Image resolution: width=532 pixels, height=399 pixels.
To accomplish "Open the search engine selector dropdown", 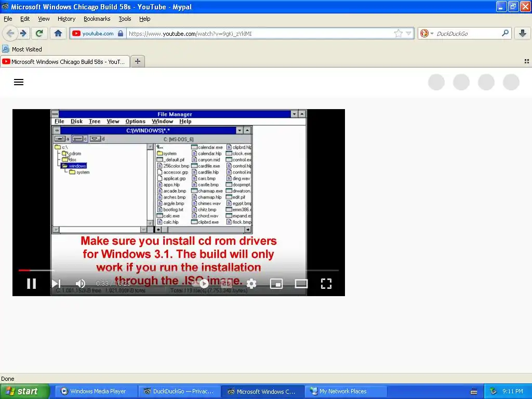I will (x=427, y=33).
